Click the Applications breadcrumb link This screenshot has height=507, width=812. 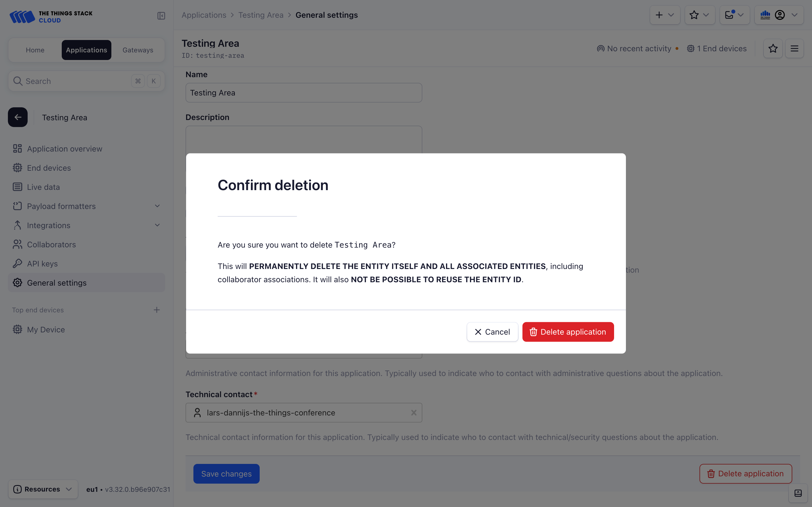pos(204,15)
